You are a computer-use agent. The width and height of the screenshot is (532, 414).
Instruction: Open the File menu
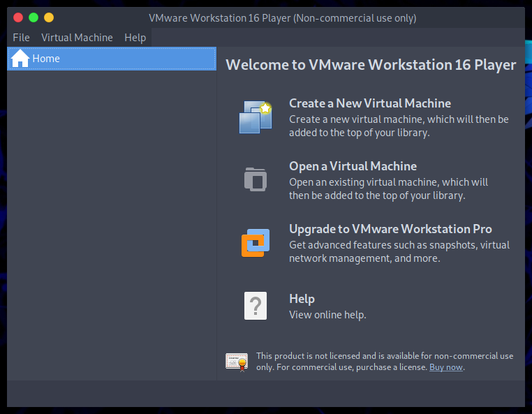pos(21,38)
